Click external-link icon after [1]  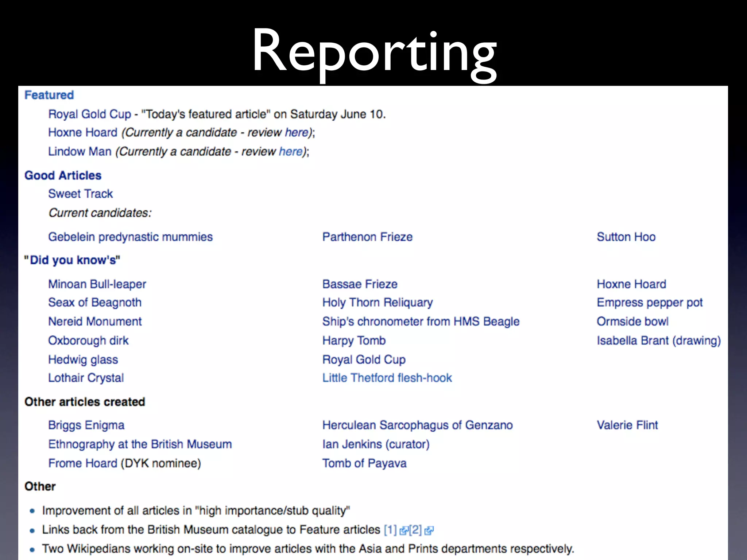pos(404,531)
